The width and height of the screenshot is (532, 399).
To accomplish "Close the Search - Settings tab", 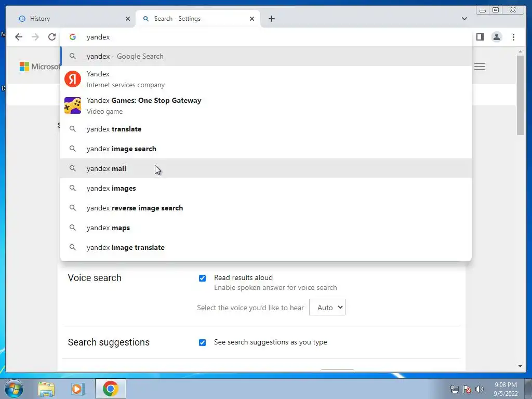I will click(x=252, y=19).
